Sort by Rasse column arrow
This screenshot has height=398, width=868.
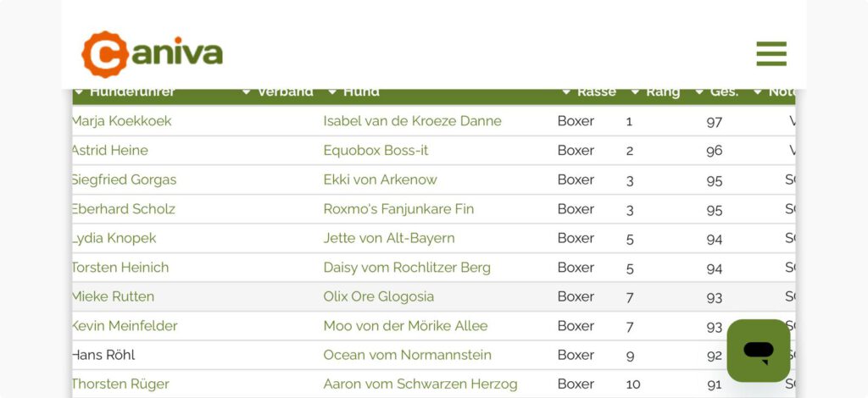pos(566,92)
